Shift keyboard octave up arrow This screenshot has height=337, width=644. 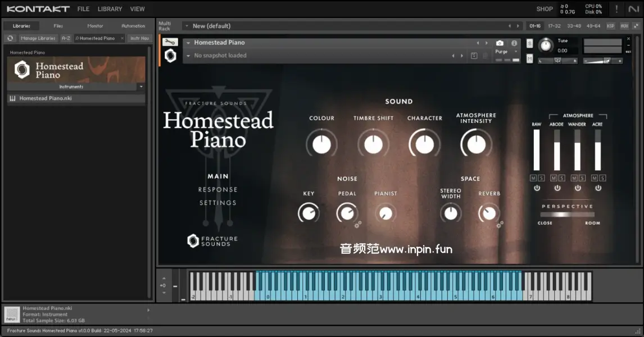pyautogui.click(x=164, y=278)
